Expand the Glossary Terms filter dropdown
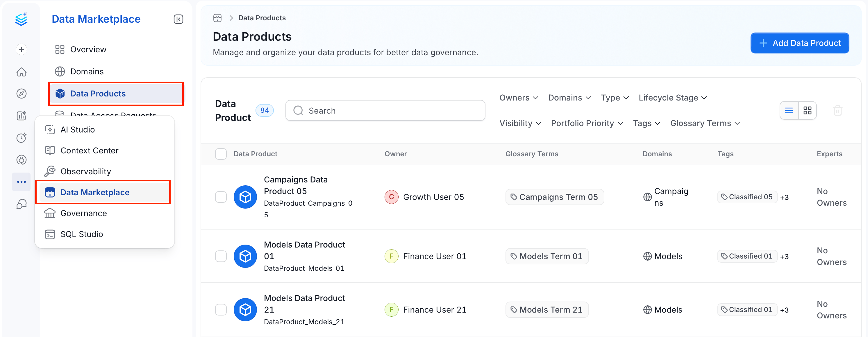This screenshot has width=868, height=337. tap(705, 123)
